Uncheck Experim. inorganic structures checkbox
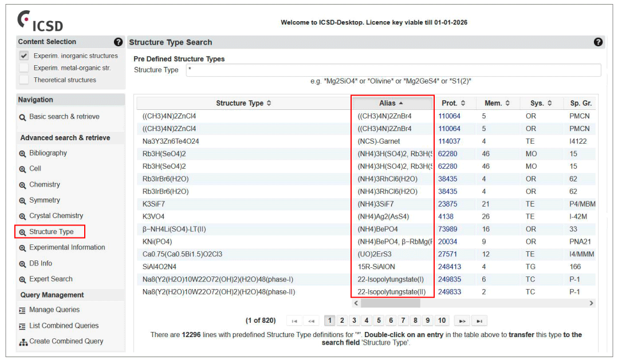The width and height of the screenshot is (618, 364). pos(24,56)
